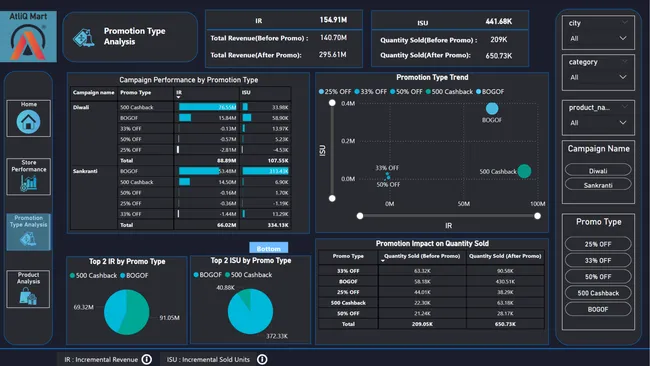Click the promotion tag icon beside title
The image size is (650, 366).
coord(84,38)
